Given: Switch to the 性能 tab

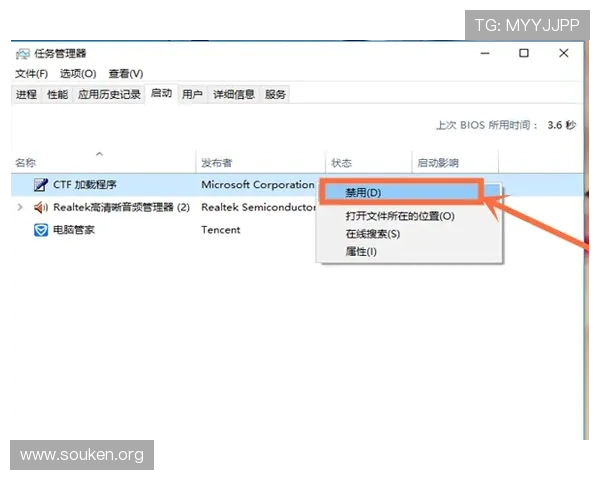Looking at the screenshot, I should point(57,94).
